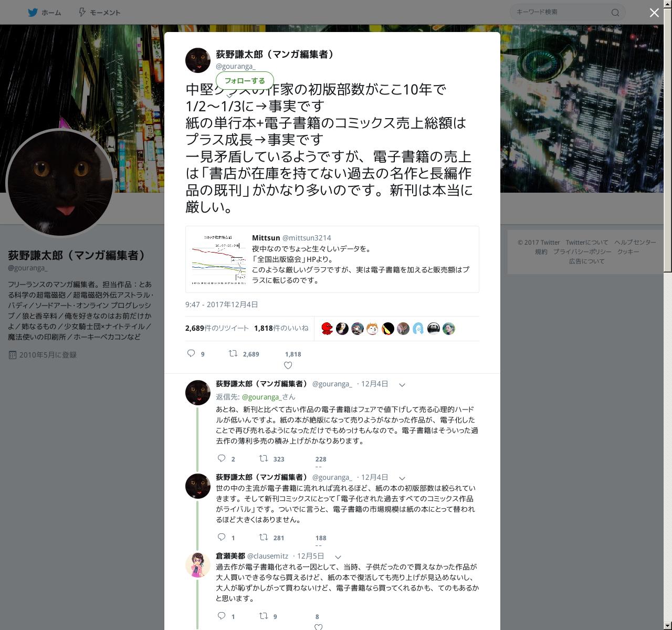The width and height of the screenshot is (672, 630).
Task: Click the フォローする follow button
Action: pyautogui.click(x=245, y=81)
